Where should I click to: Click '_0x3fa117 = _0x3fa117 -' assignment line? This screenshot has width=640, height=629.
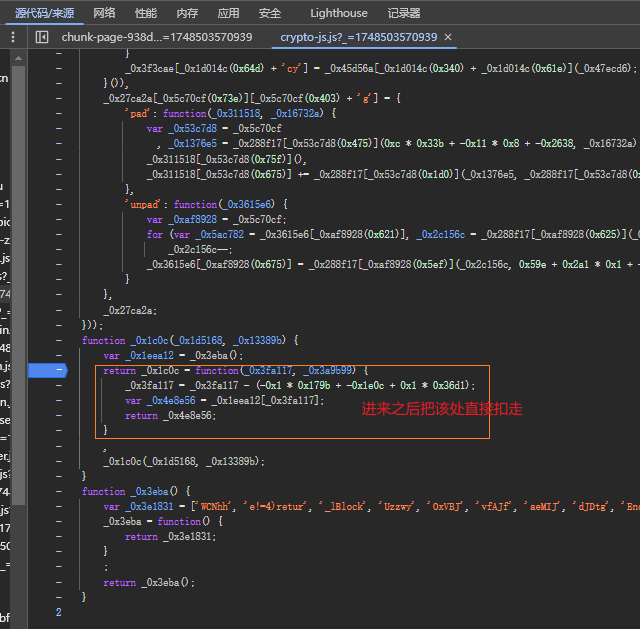click(300, 385)
